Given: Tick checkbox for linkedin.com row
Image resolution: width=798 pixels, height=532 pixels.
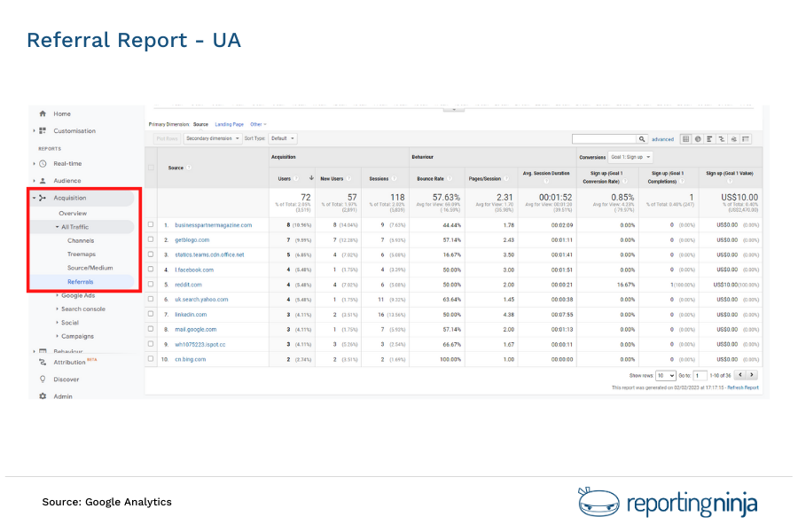Looking at the screenshot, I should (x=151, y=314).
